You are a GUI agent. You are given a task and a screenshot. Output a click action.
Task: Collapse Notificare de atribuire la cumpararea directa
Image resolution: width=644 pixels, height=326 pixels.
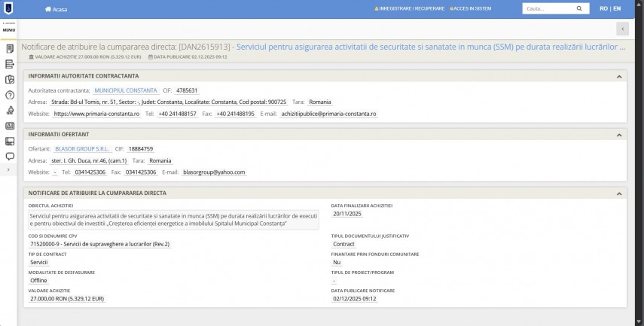click(x=618, y=193)
